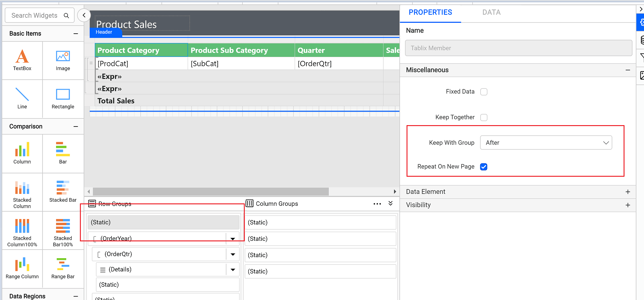Viewport: 644px width, 300px height.
Task: Check the Keep Together option
Action: point(484,117)
